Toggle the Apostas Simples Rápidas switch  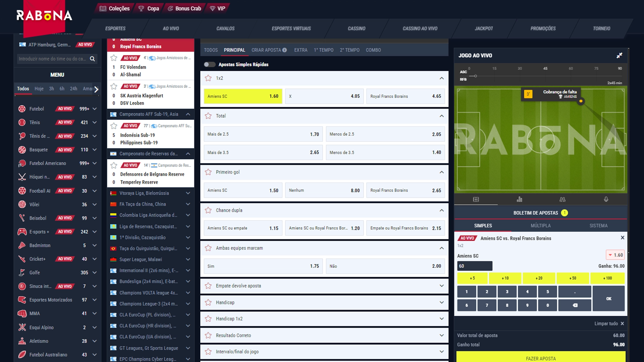209,65
